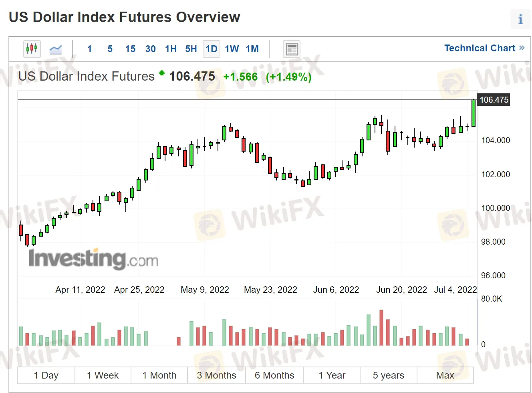The width and height of the screenshot is (532, 393).
Task: Show the 1 Day range
Action: click(46, 375)
